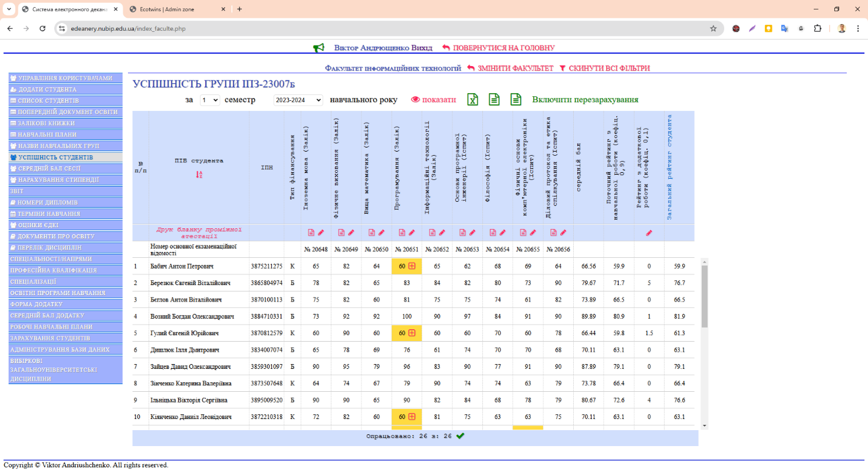Click pencil edit icon above statement № 20648

point(321,232)
